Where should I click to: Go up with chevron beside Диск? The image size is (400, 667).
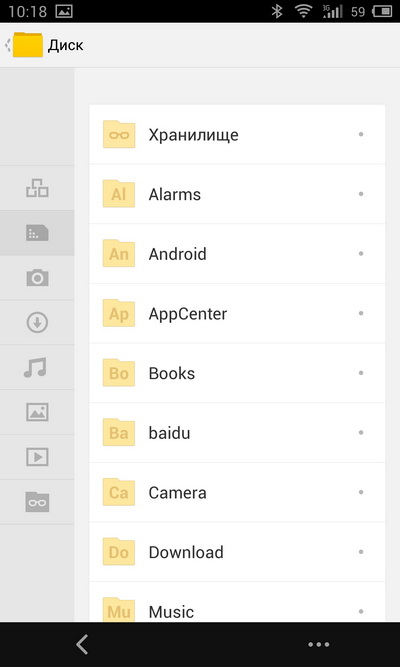pos(8,45)
